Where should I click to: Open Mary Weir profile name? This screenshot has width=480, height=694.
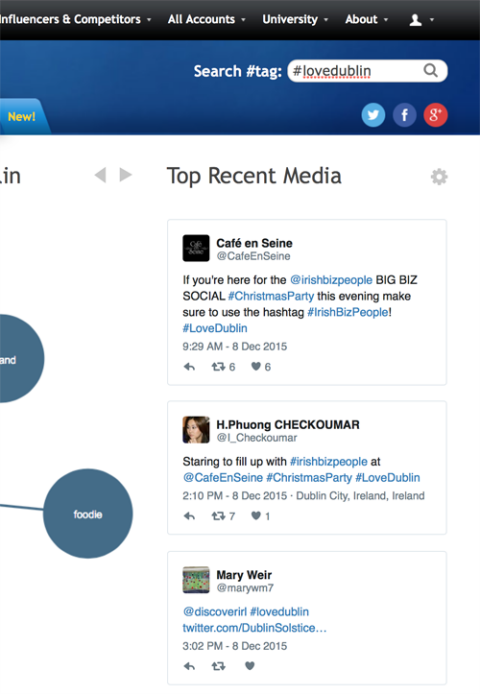[x=244, y=575]
